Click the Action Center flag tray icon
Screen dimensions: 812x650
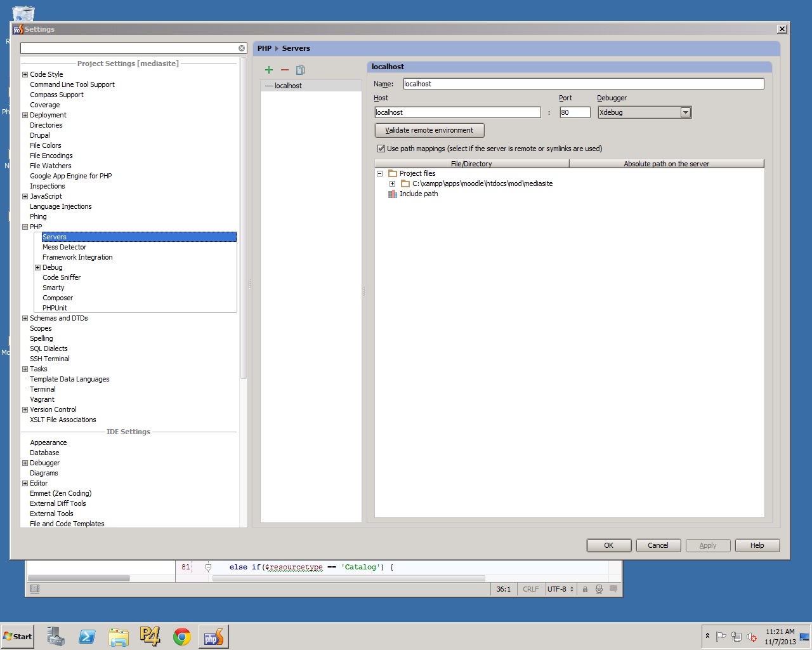[721, 637]
